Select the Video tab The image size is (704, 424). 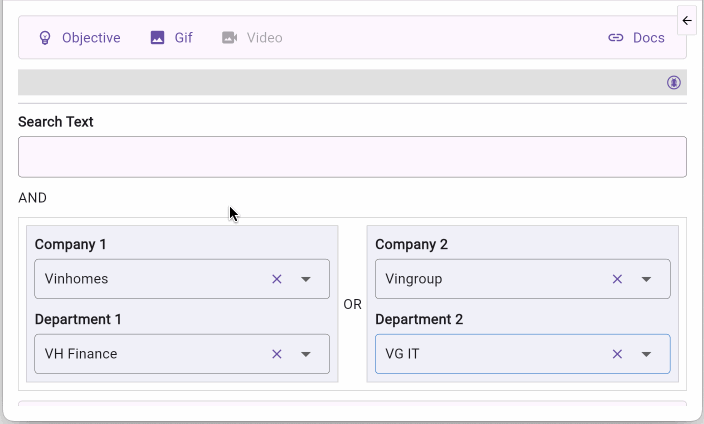coord(264,38)
